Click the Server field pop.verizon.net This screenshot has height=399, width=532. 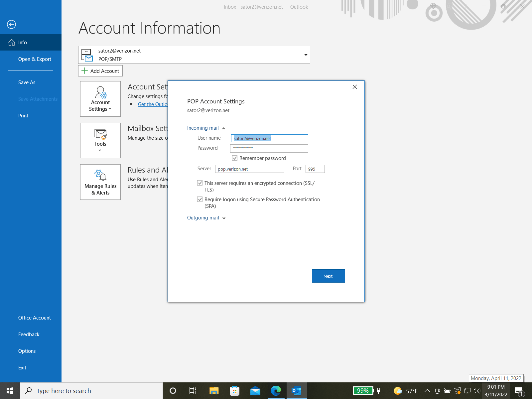pos(250,169)
